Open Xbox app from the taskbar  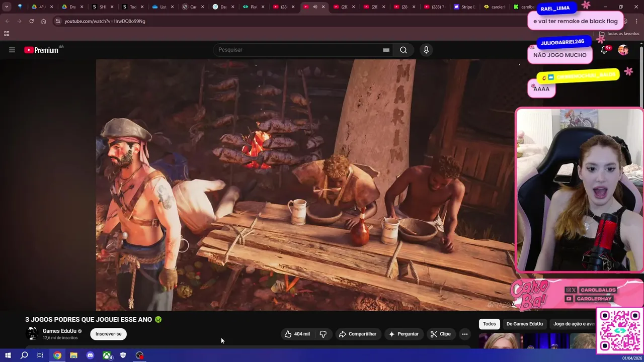[x=107, y=355]
